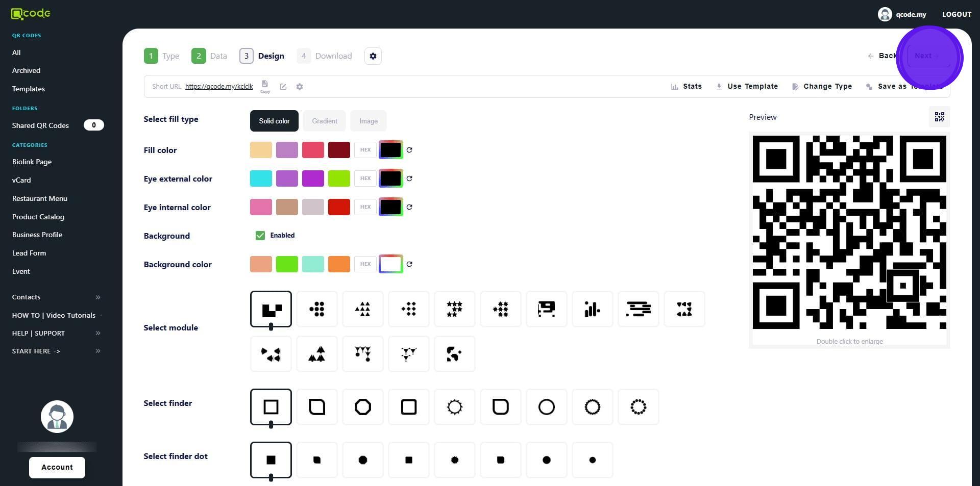Pick the plain circle finder shape
Viewport: 980px width, 486px height.
[x=546, y=407]
